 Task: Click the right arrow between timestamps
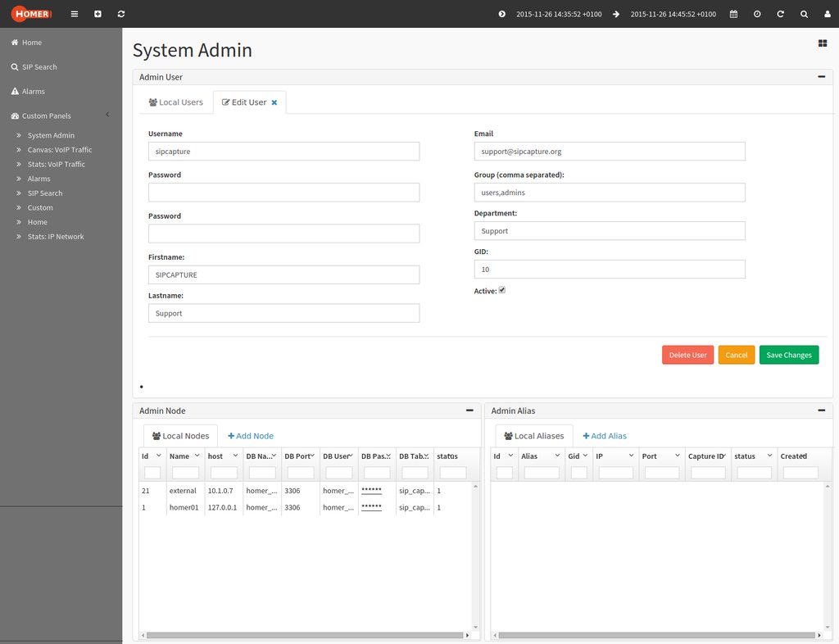(616, 14)
